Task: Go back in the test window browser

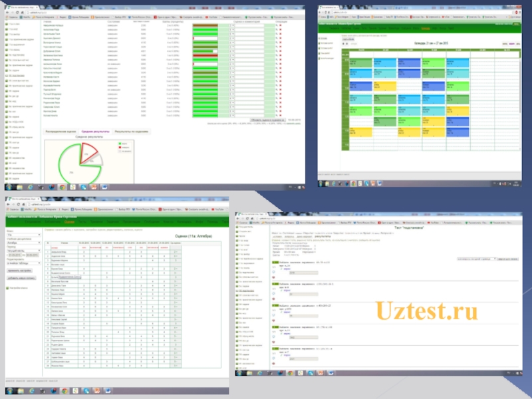Action: (239, 219)
